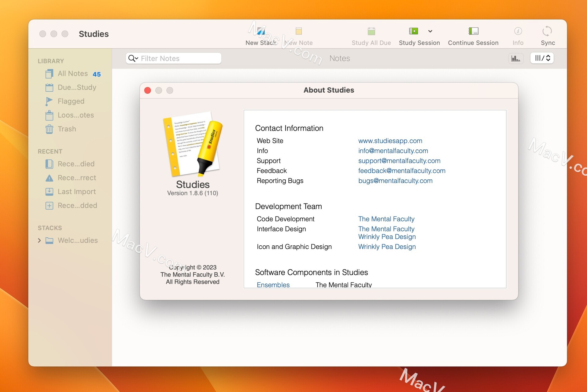Image resolution: width=587 pixels, height=392 pixels.
Task: Click the Continue Session toolbar icon
Action: (473, 31)
